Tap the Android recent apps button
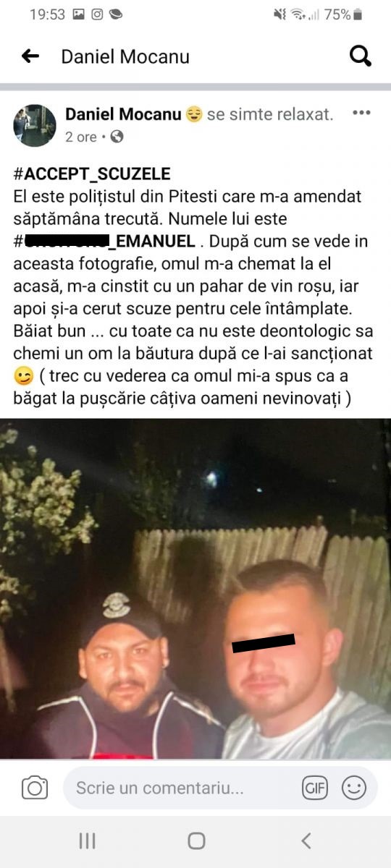Image resolution: width=391 pixels, height=868 pixels. (x=87, y=841)
